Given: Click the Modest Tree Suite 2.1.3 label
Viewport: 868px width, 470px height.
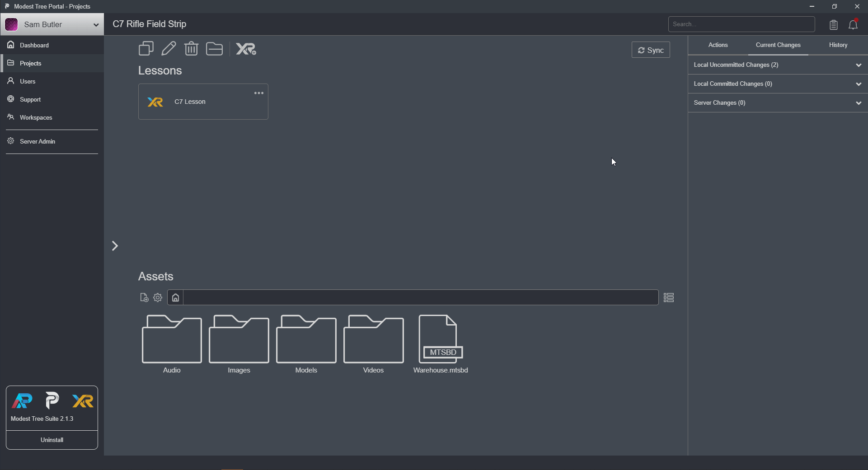Looking at the screenshot, I should [x=42, y=419].
